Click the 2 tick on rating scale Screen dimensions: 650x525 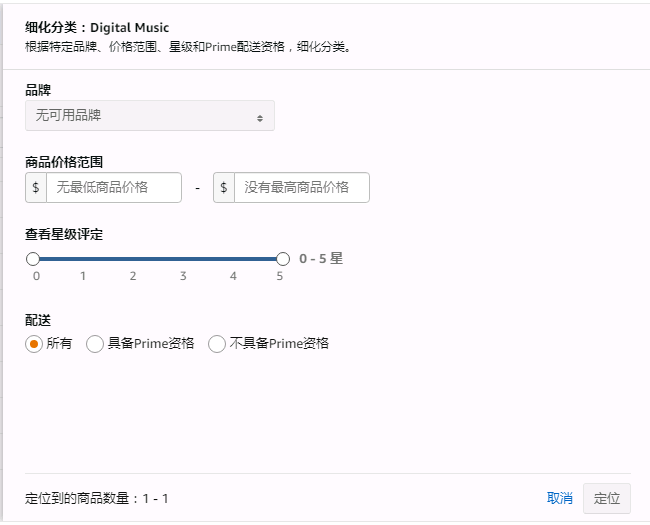click(x=133, y=276)
